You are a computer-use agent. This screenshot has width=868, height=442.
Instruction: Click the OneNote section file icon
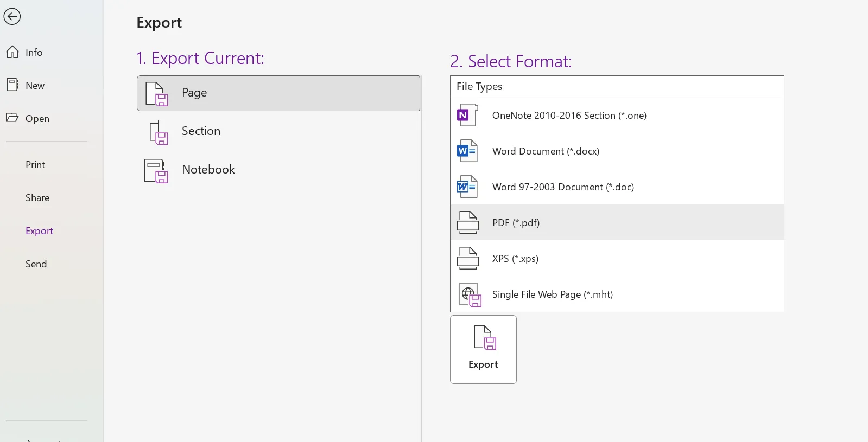[467, 115]
